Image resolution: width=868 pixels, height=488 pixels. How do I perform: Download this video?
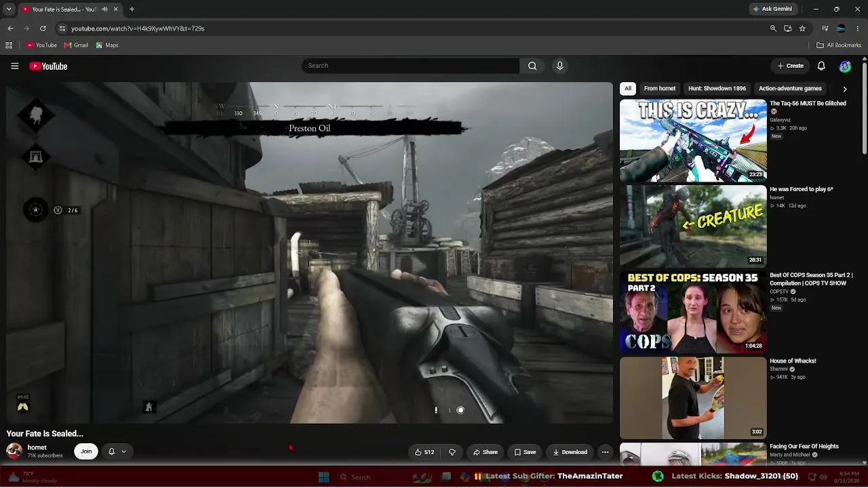[570, 452]
